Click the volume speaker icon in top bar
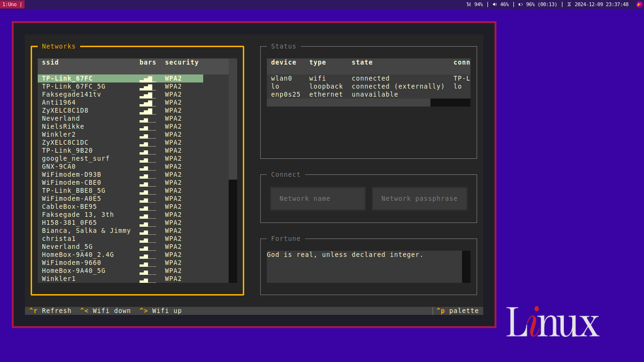 495,4
